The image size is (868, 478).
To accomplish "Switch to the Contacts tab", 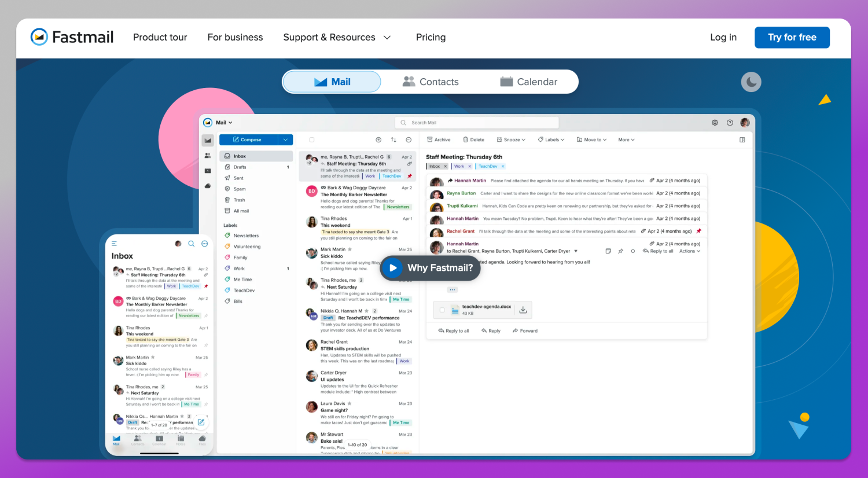I will click(x=431, y=82).
